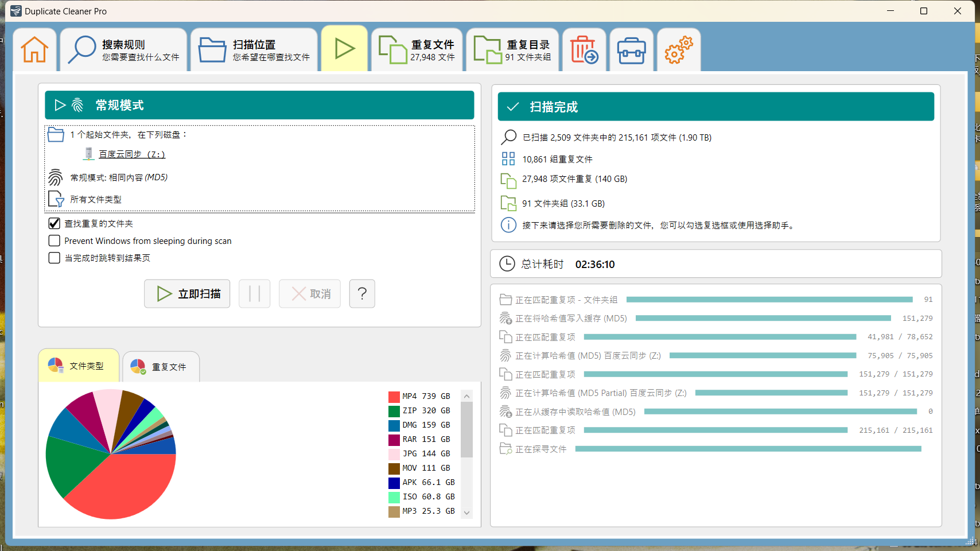Click the magnifier icon beside 已扫描 2,509
980x551 pixels.
pos(508,137)
